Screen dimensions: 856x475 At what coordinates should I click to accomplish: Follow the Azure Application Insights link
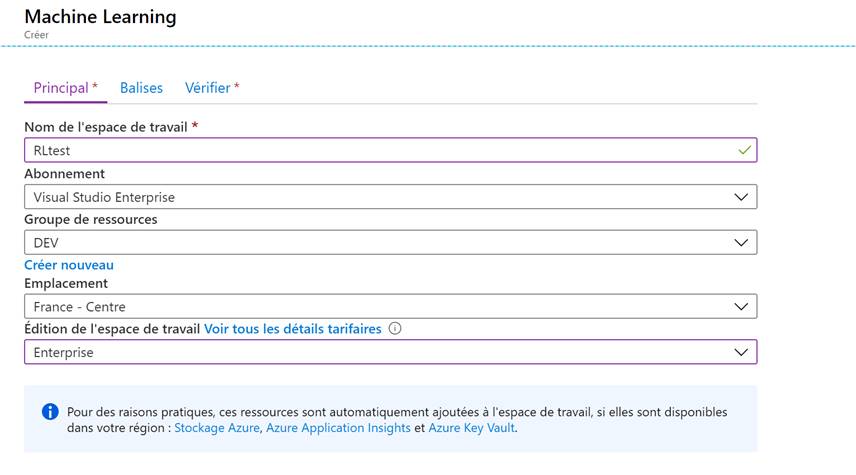point(338,428)
